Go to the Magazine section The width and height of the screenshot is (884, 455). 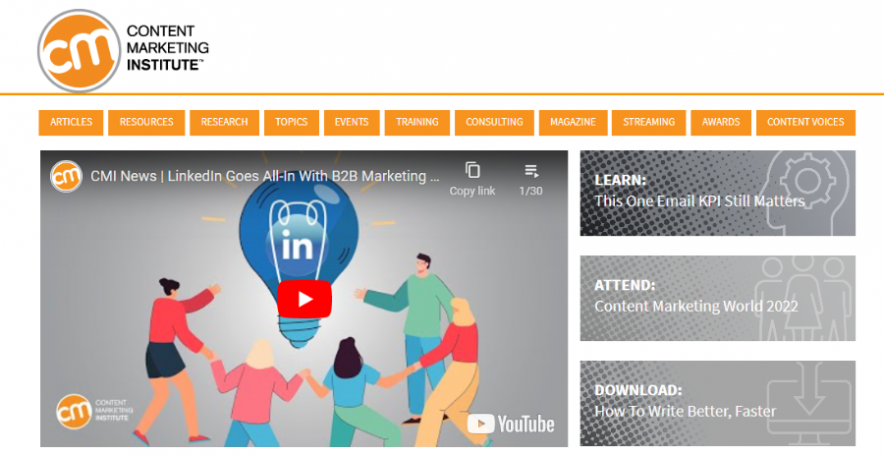point(573,122)
